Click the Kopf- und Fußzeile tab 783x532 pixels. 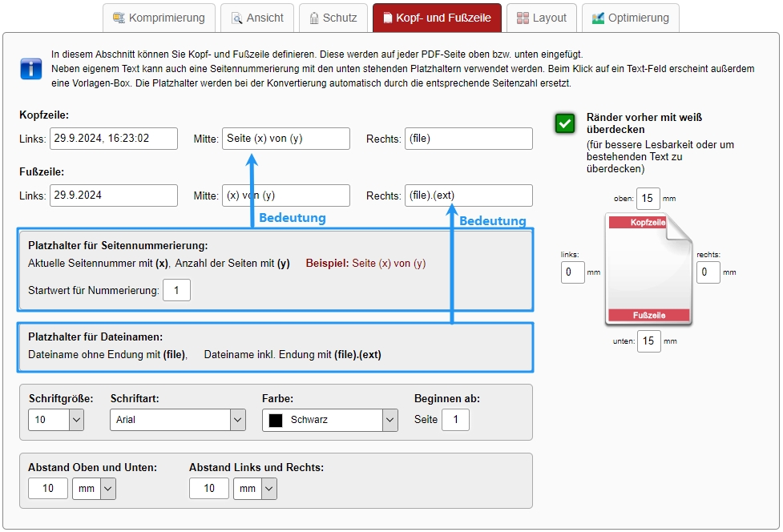coord(436,18)
